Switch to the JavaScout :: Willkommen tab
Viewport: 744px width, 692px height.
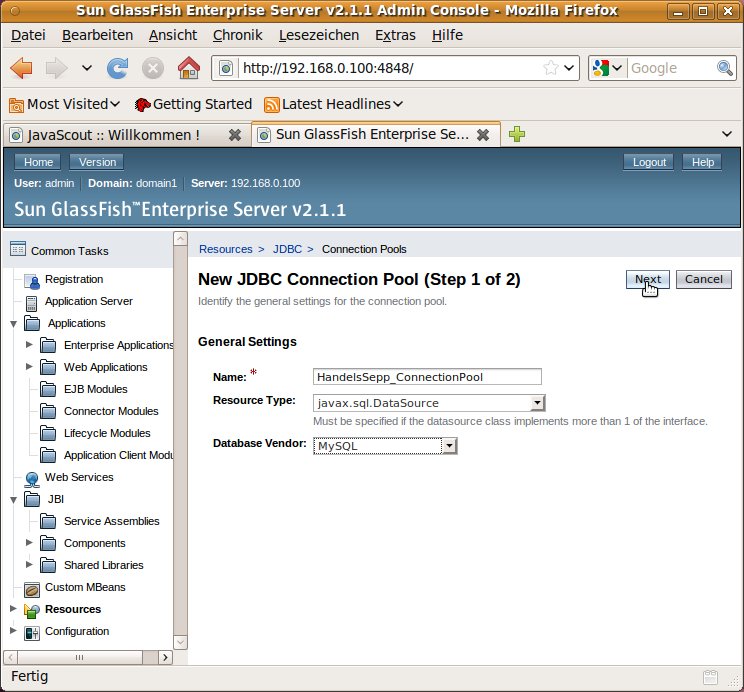[x=113, y=134]
